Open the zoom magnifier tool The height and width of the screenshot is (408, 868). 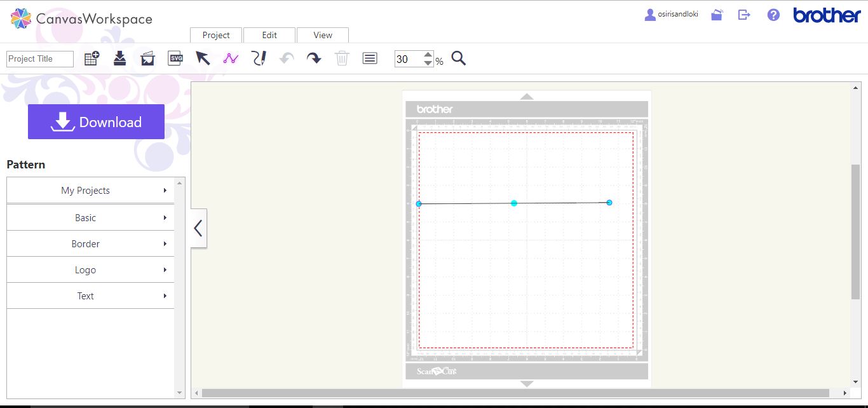(x=459, y=58)
